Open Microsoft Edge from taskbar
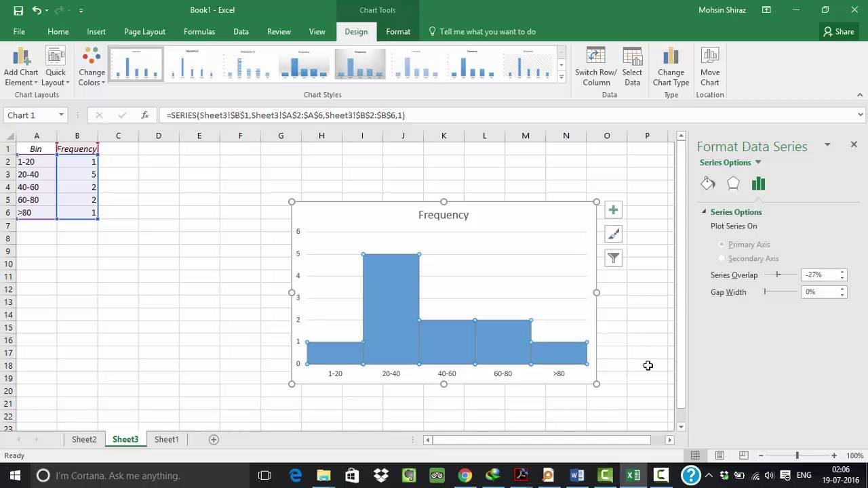The height and width of the screenshot is (488, 868). point(296,475)
